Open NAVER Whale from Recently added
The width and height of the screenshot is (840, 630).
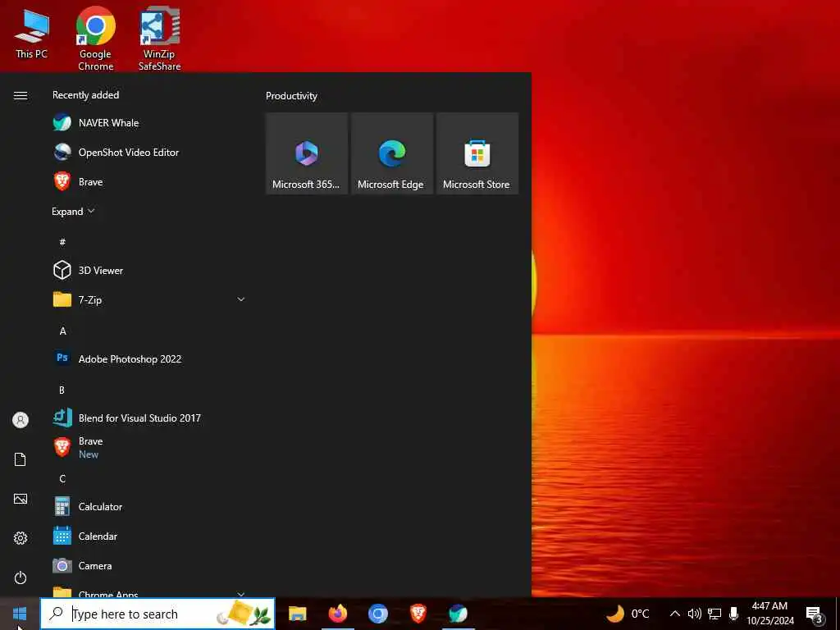coord(148,123)
